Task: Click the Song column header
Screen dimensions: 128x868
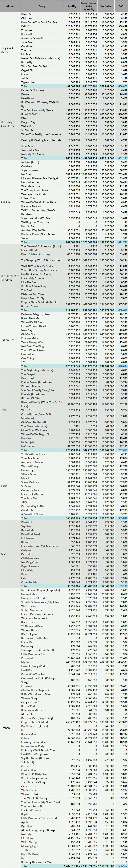Action: pyautogui.click(x=42, y=6)
